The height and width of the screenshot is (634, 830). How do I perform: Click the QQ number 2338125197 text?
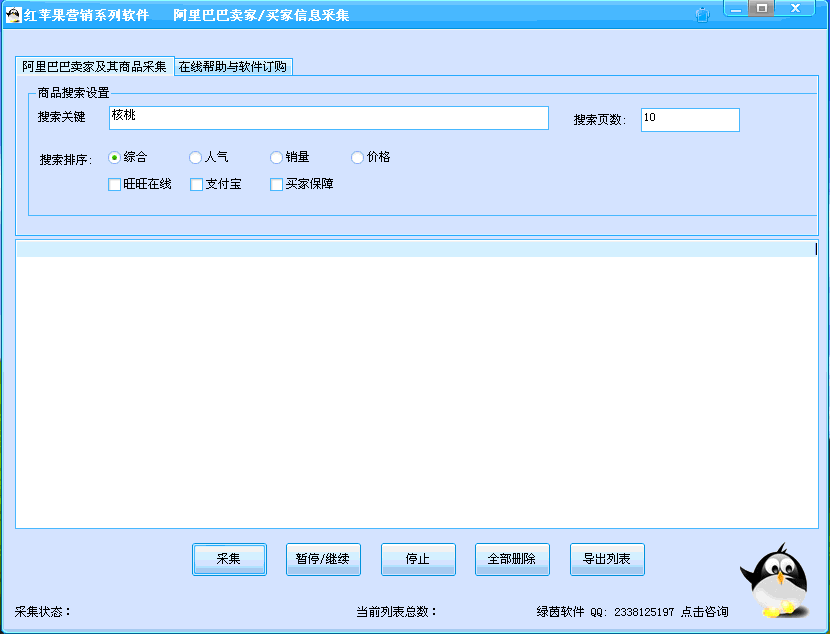pos(644,613)
